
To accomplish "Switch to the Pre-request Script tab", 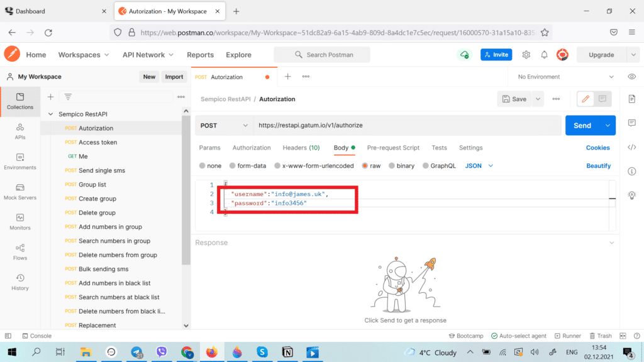I will 393,147.
